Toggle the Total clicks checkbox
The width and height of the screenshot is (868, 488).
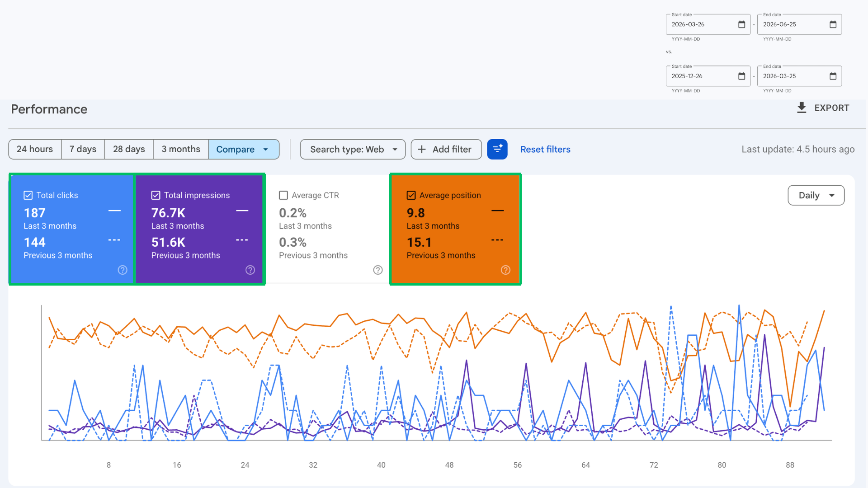[28, 195]
